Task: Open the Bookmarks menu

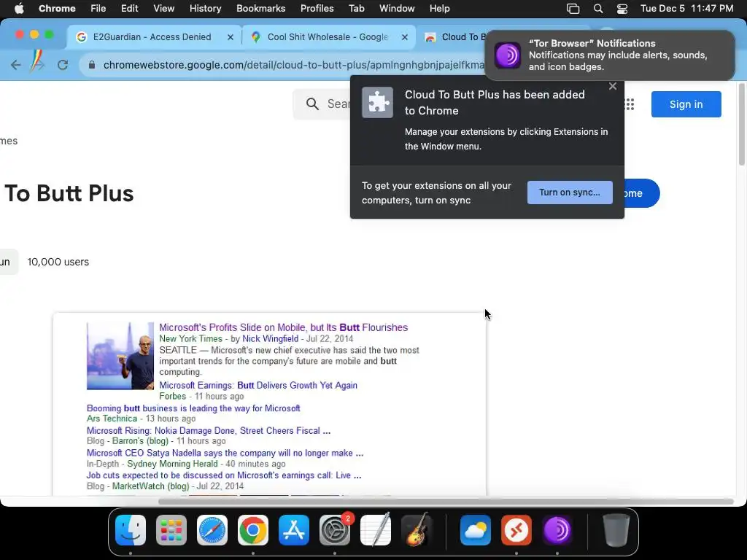Action: 260,9
